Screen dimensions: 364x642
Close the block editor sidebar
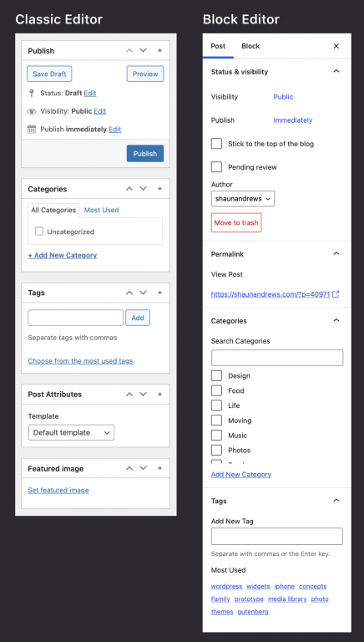[336, 46]
